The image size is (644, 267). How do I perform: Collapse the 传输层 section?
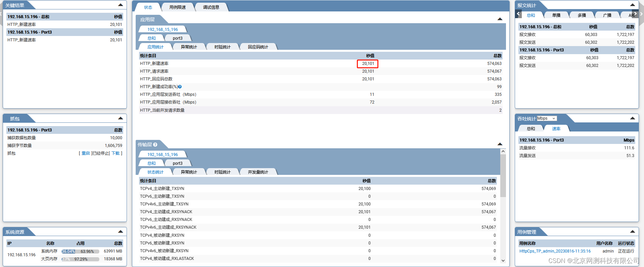(500, 144)
